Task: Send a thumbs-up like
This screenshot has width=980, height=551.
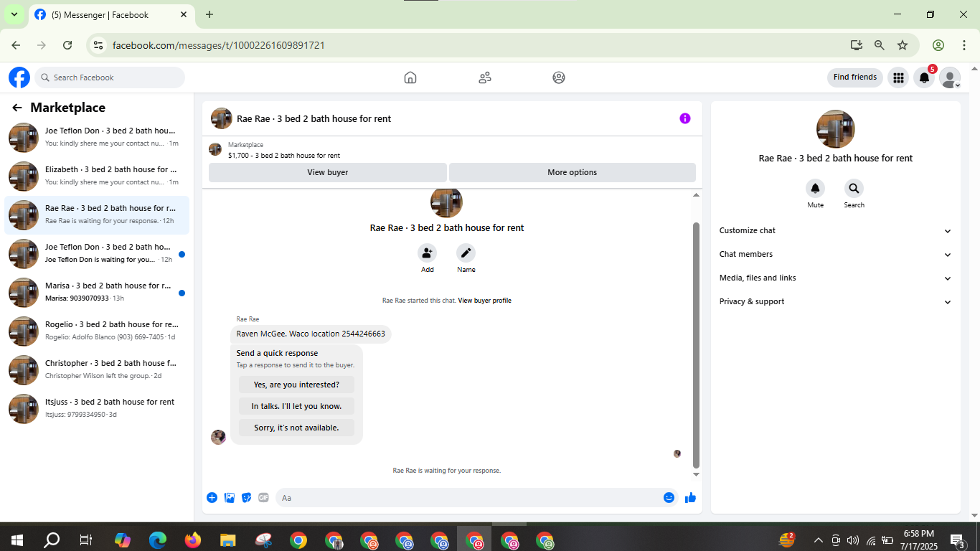Action: coord(690,498)
